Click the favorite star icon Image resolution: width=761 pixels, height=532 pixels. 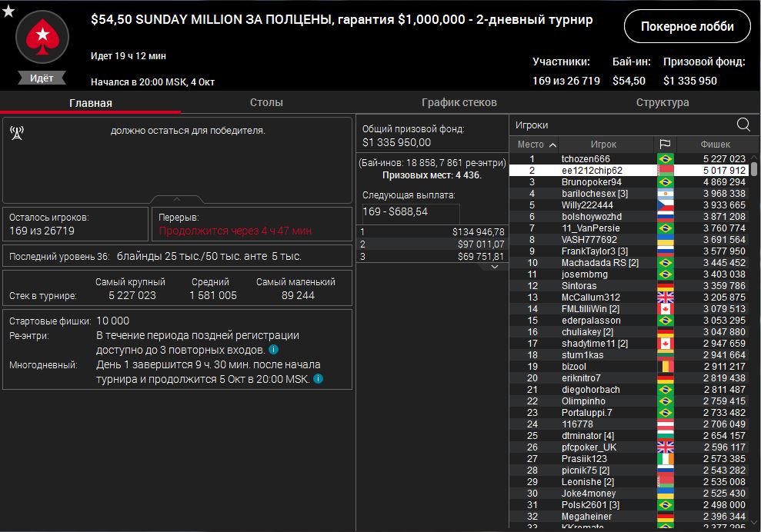8,11
